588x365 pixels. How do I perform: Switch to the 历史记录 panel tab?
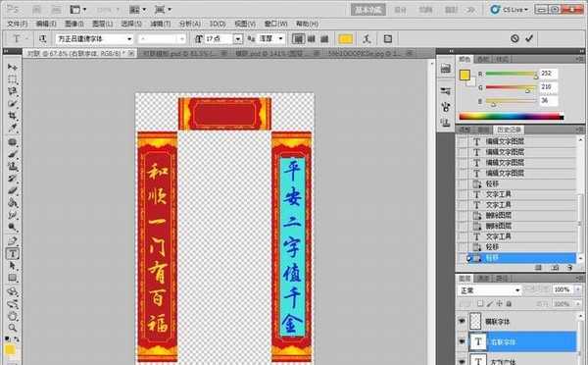pyautogui.click(x=509, y=130)
